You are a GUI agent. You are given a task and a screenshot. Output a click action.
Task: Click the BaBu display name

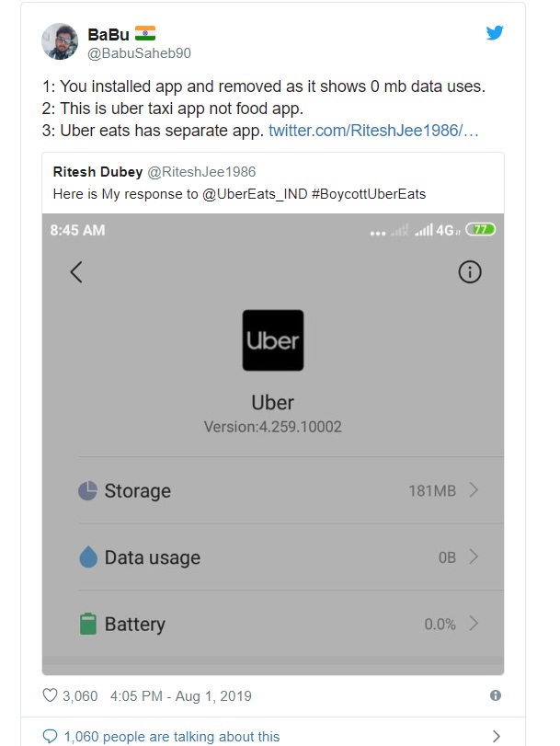click(x=109, y=35)
